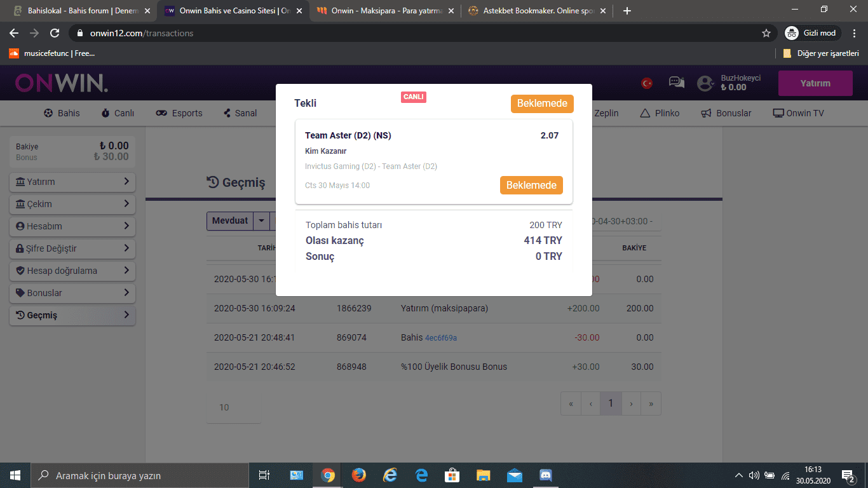
Task: Expand Geçmiş in the sidebar
Action: click(x=72, y=315)
